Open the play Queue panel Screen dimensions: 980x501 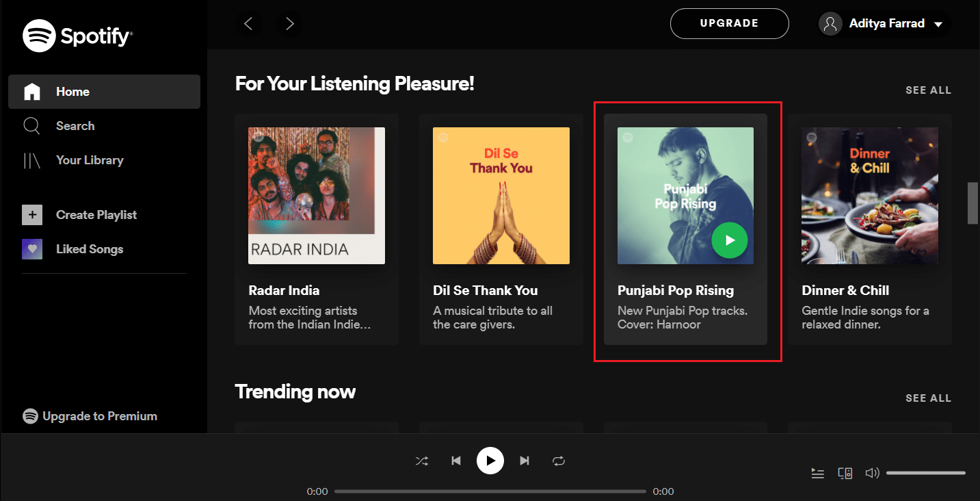817,472
